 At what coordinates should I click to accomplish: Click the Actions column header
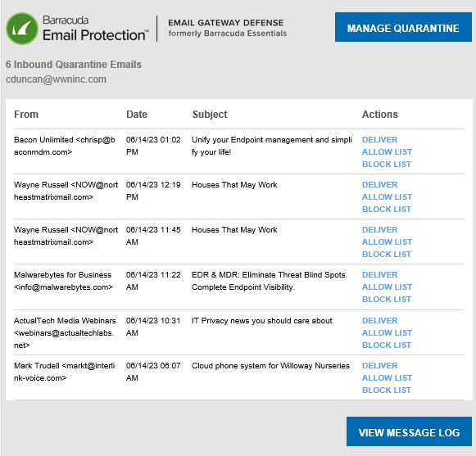tap(380, 115)
